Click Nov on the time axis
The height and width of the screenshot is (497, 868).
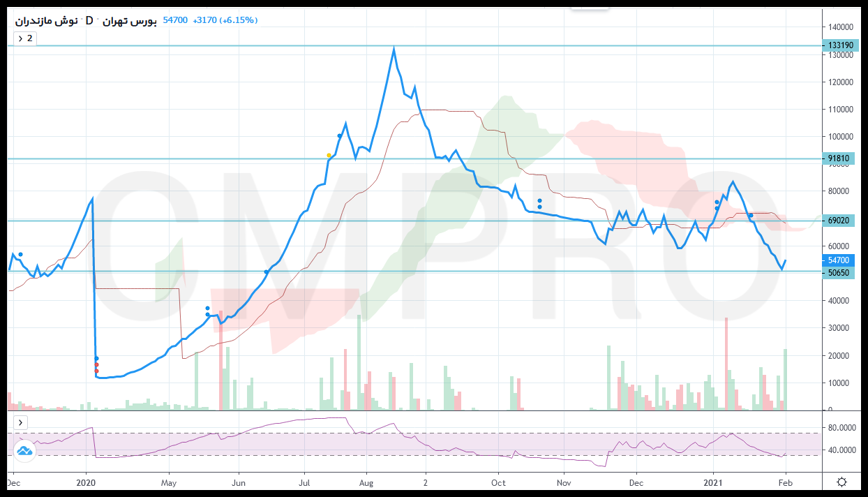pos(564,482)
